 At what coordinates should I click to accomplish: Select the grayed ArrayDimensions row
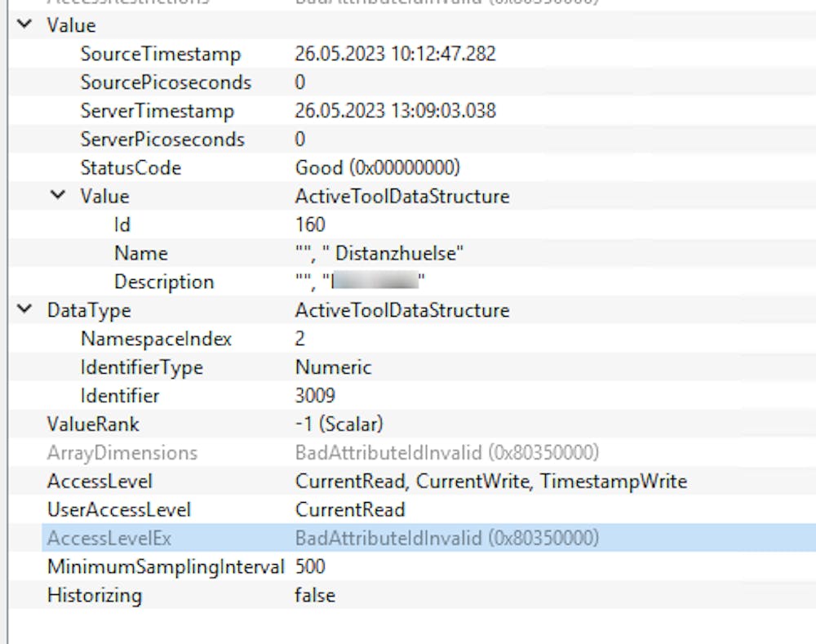click(124, 453)
